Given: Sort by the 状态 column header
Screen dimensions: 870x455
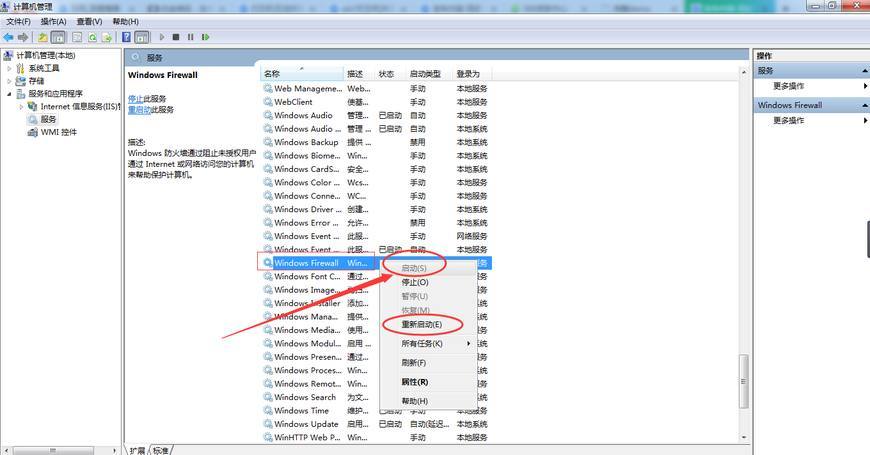Looking at the screenshot, I should [391, 74].
